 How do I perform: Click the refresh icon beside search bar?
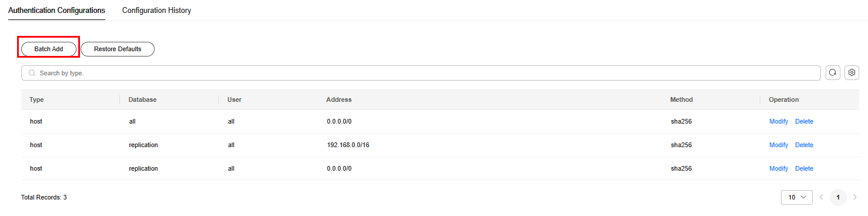pos(833,73)
